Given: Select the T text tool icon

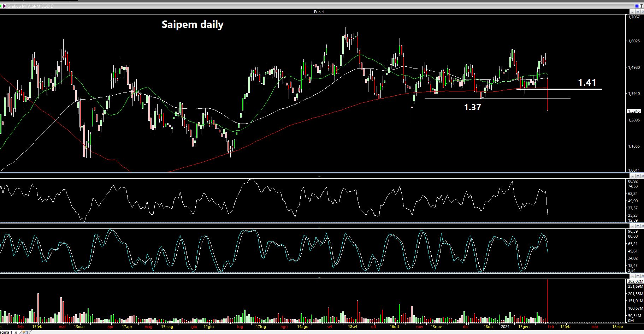Looking at the screenshot, I should 642,6.
